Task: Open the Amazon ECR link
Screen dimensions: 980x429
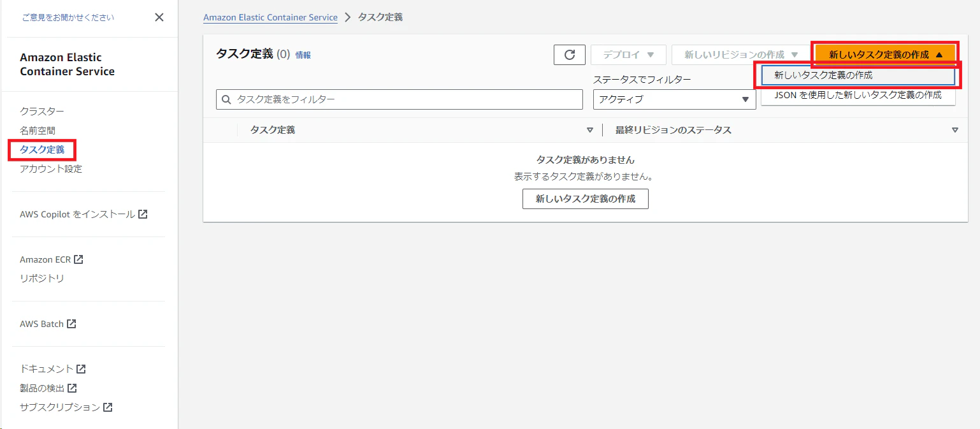Action: pyautogui.click(x=45, y=259)
